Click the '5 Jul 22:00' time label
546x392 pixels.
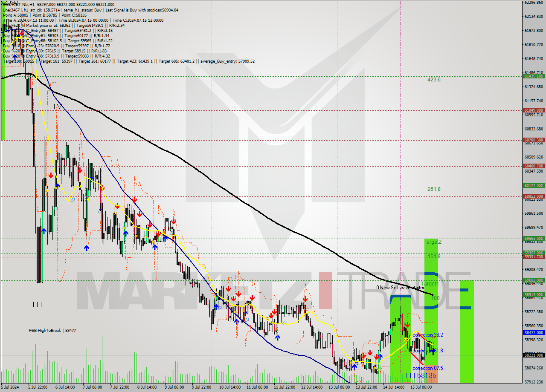pyautogui.click(x=38, y=387)
